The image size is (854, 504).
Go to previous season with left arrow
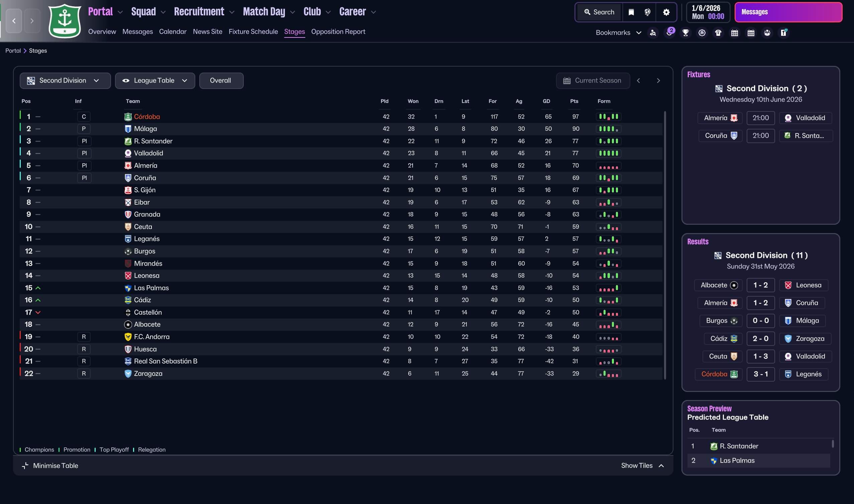pyautogui.click(x=638, y=81)
